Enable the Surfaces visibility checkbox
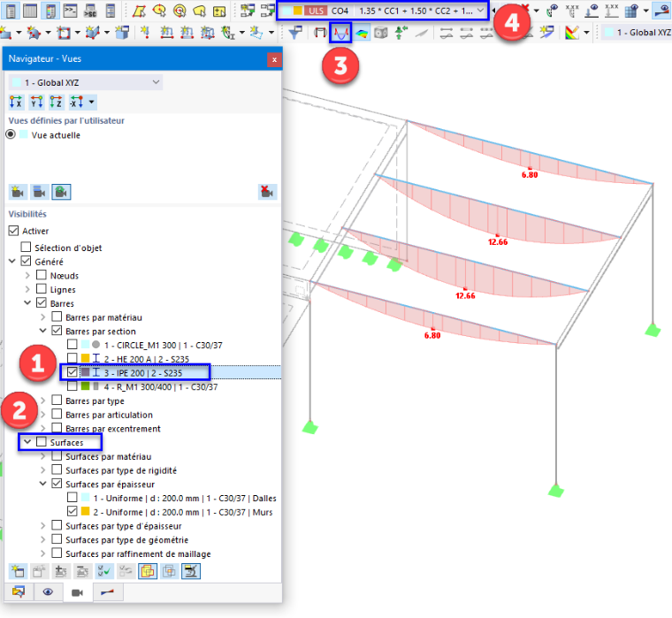 pos(42,441)
